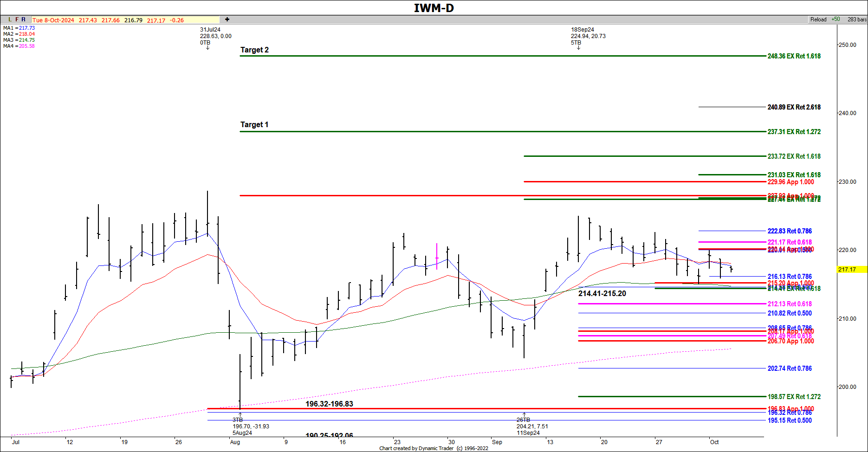Image resolution: width=868 pixels, height=452 pixels.
Task: Click the R button in the chart toolbar
Action: pos(24,19)
